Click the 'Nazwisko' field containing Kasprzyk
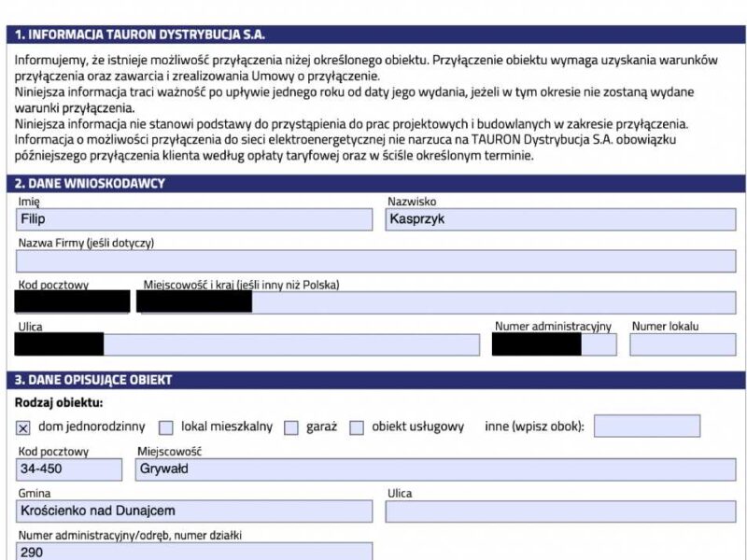The image size is (747, 560). (x=560, y=219)
